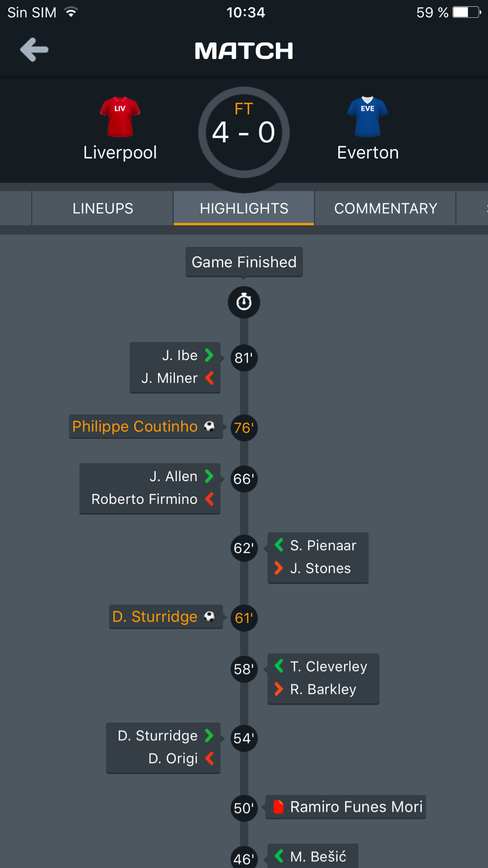This screenshot has width=488, height=868.
Task: Tap the 76' goal timeline marker
Action: click(244, 428)
